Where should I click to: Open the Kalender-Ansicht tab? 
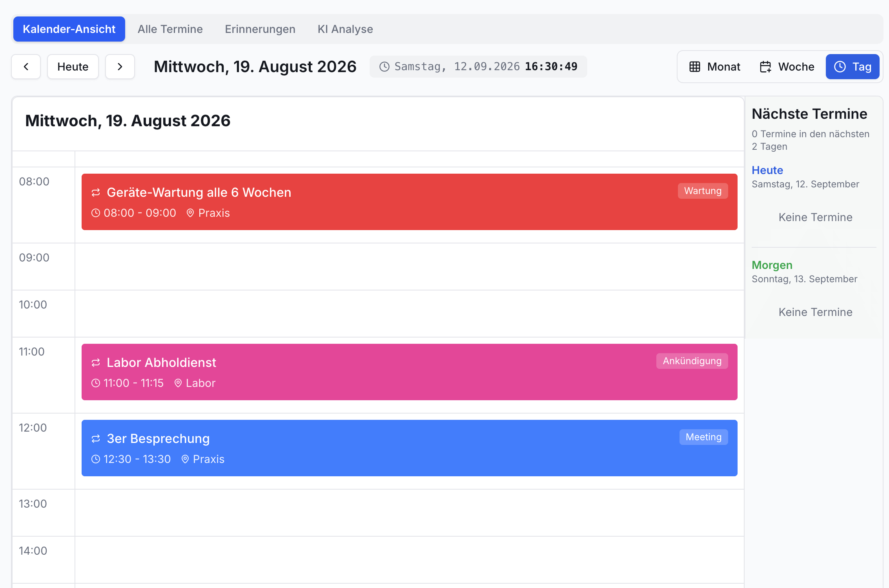(x=69, y=29)
